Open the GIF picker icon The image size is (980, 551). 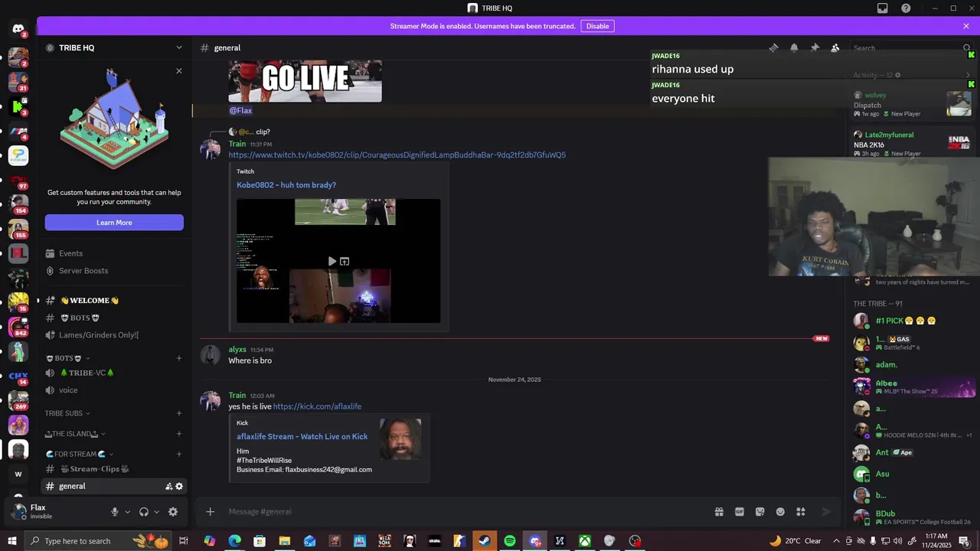coord(740,511)
